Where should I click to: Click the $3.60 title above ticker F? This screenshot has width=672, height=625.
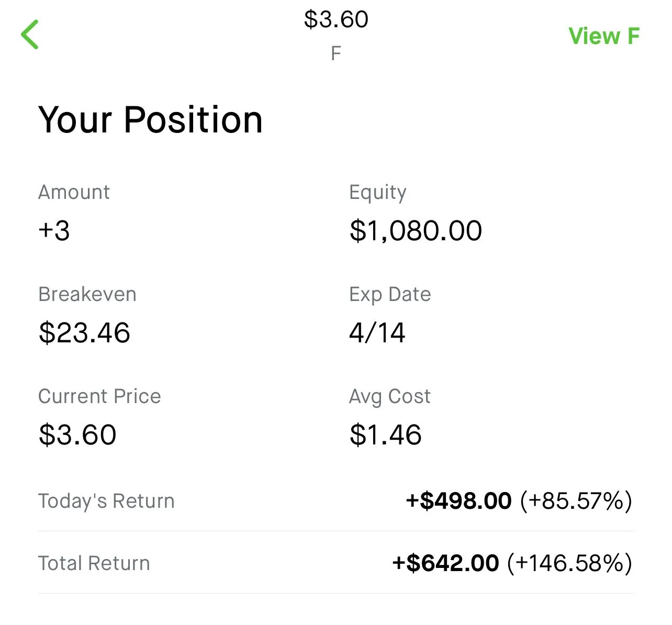(336, 20)
